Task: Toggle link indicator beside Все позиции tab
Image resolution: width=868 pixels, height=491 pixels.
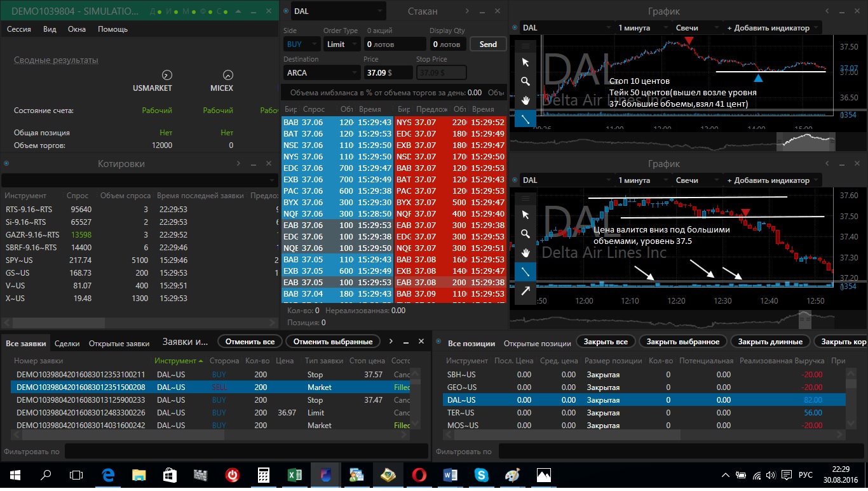Action: click(x=439, y=342)
